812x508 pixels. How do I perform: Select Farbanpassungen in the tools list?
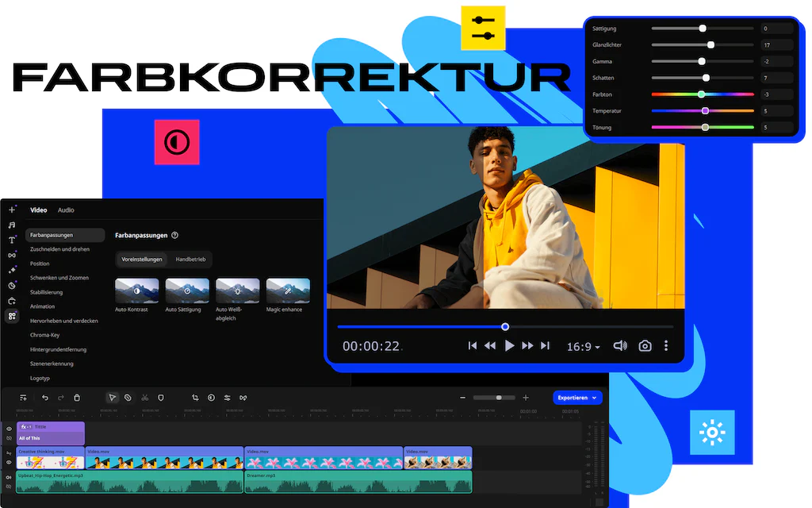coord(65,235)
